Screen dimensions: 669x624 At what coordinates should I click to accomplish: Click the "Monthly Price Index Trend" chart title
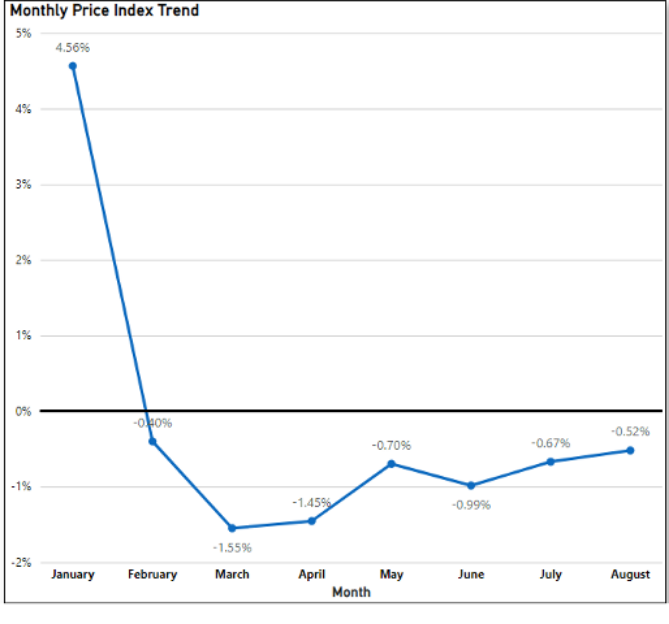point(104,11)
